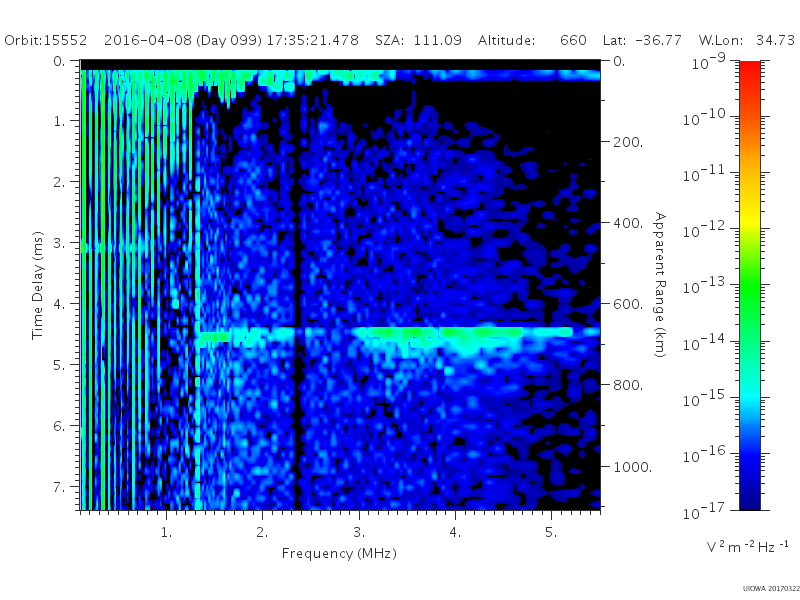The image size is (800, 600).
Task: Click the 10^-14 colorbar tick label
Action: click(704, 343)
